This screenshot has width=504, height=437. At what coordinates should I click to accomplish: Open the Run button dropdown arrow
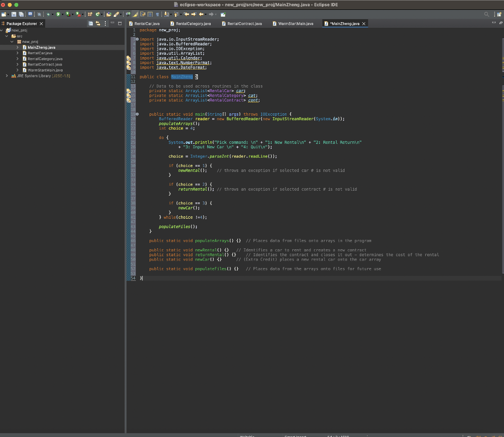63,14
